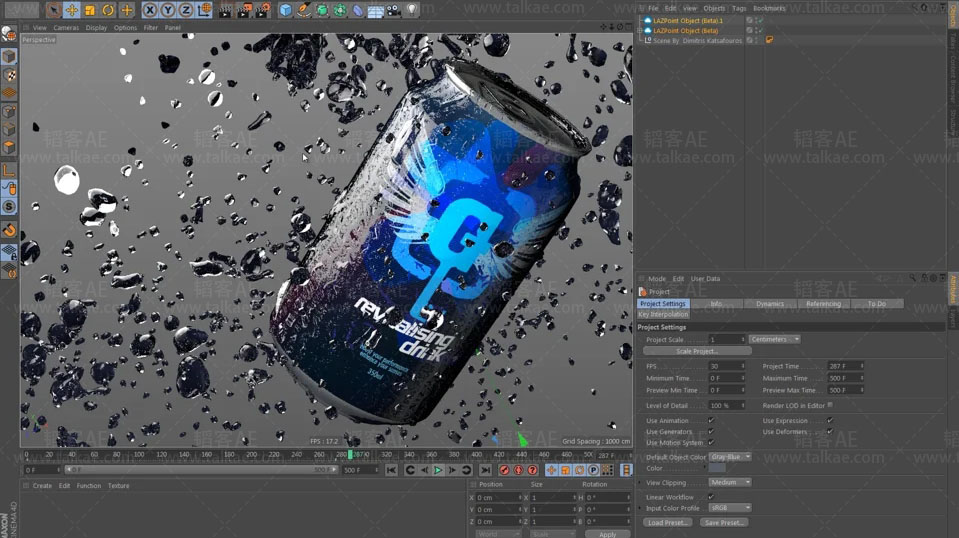
Task: Select the spline pen tool icon
Action: tap(303, 10)
